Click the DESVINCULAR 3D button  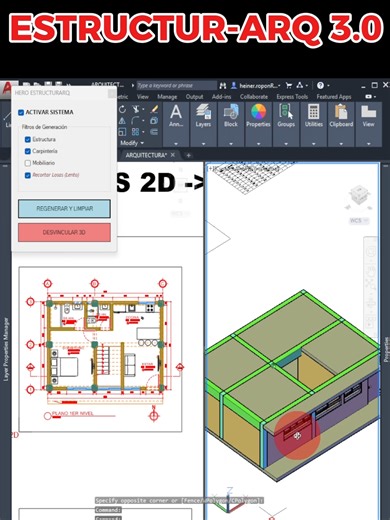pos(64,232)
